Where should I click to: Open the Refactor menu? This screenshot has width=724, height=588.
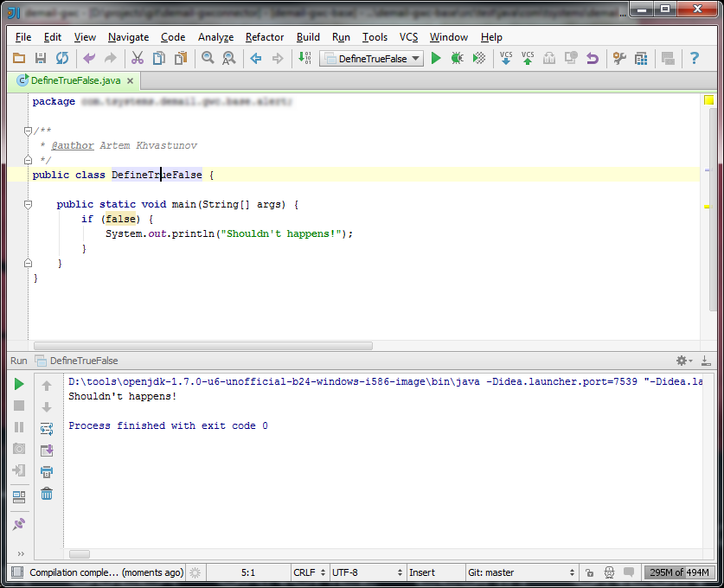(265, 37)
